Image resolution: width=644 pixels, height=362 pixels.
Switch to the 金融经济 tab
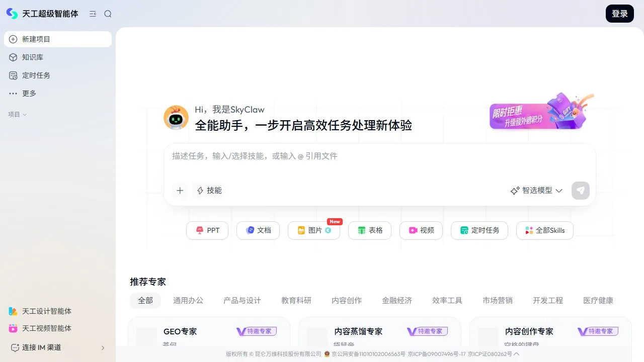pos(397,301)
